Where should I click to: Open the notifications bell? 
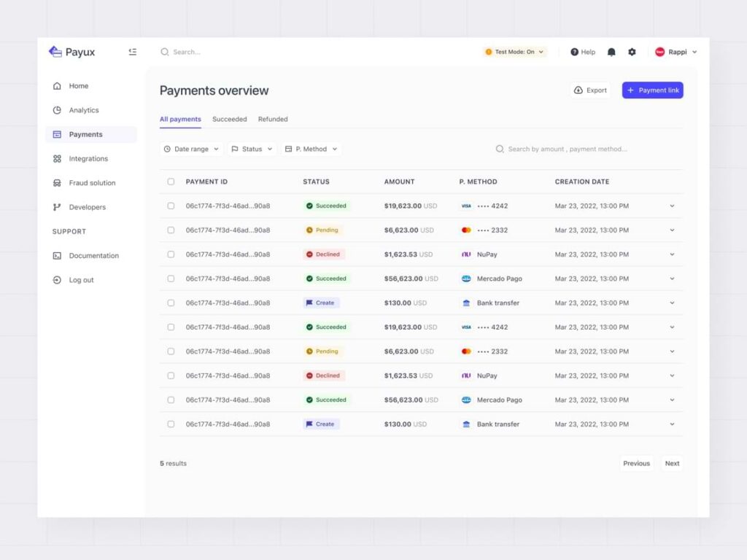coord(611,52)
